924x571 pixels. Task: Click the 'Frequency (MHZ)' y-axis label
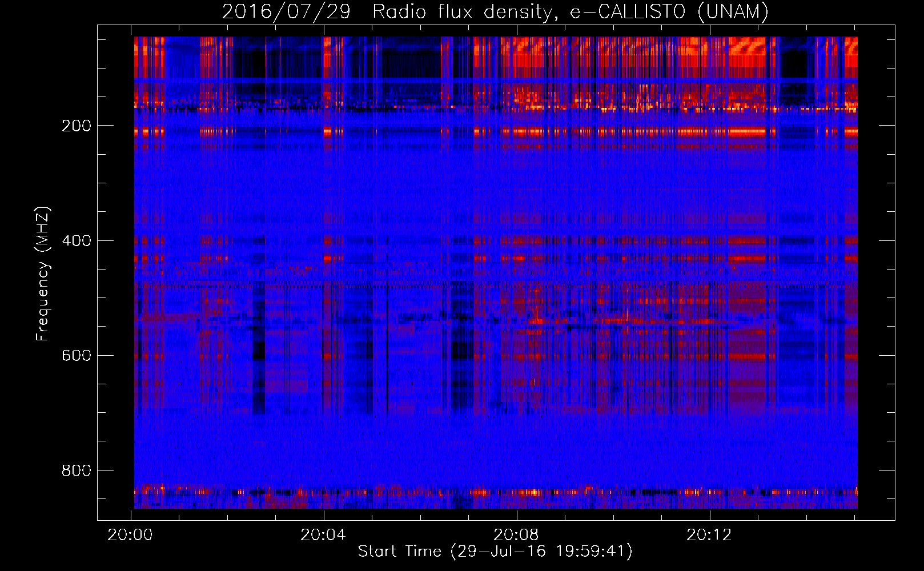point(43,274)
